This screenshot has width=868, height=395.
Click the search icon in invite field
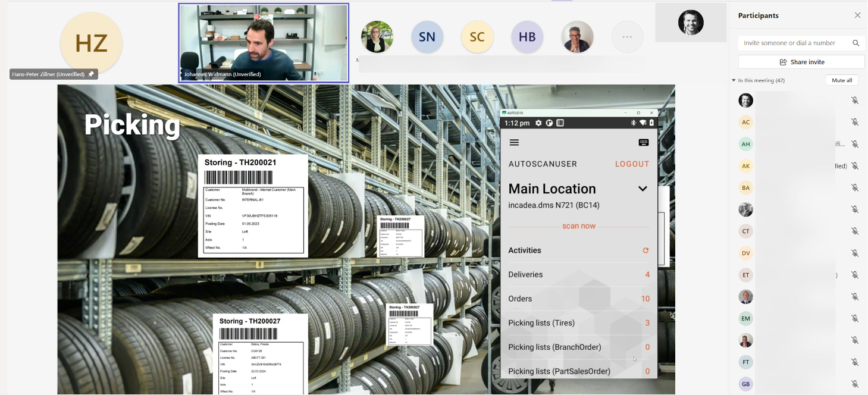(856, 43)
